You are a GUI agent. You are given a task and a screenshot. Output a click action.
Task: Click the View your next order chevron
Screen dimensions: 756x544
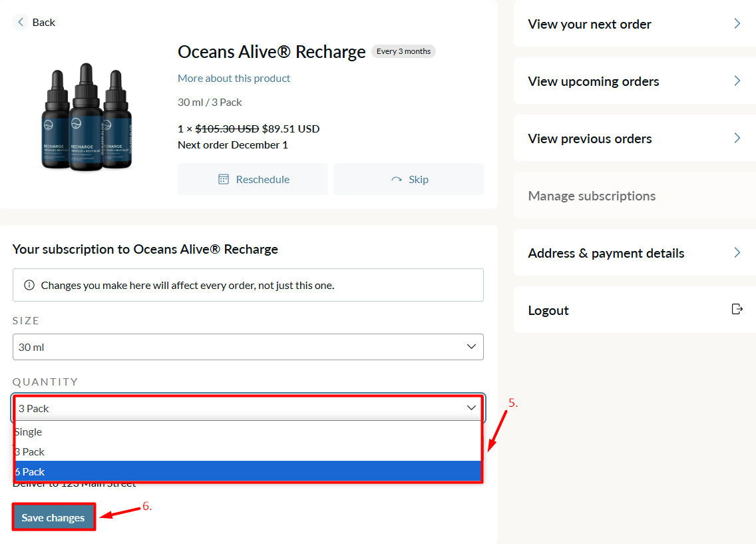[737, 23]
